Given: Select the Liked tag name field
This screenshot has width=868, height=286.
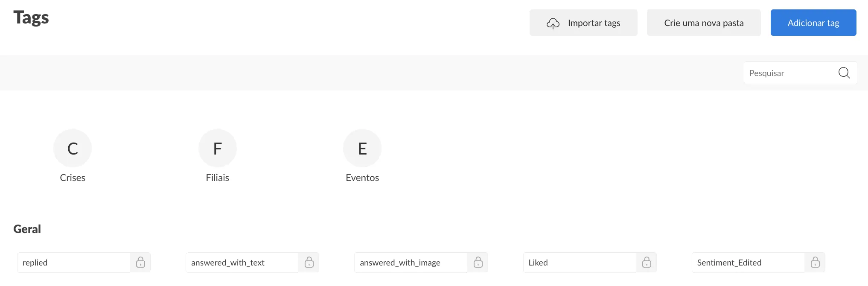Looking at the screenshot, I should pos(579,263).
